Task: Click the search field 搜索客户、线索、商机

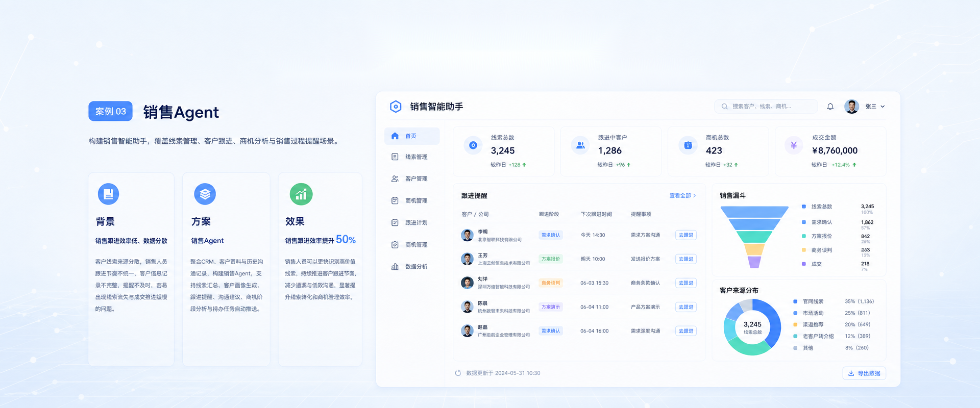Action: click(766, 106)
